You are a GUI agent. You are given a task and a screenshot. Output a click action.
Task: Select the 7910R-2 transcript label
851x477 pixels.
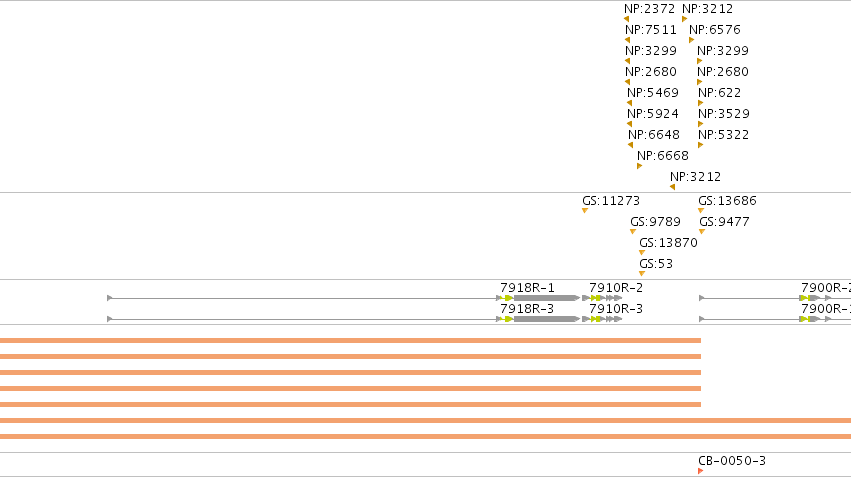point(616,288)
